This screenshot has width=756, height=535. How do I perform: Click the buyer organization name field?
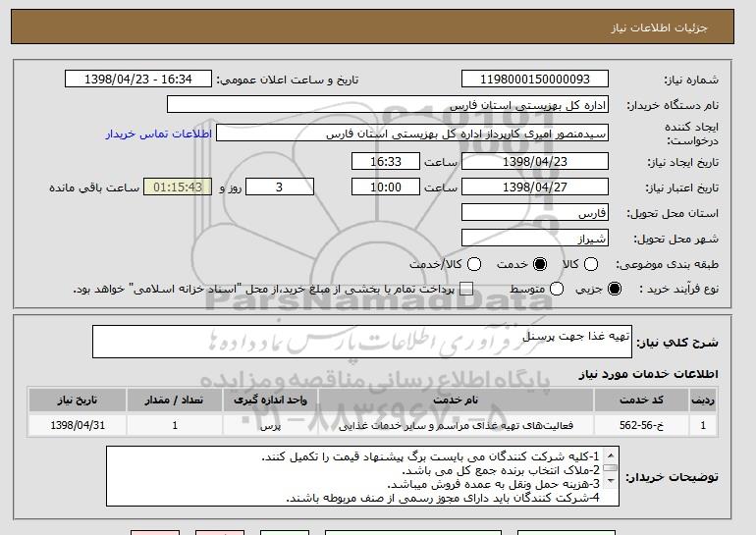pos(388,105)
